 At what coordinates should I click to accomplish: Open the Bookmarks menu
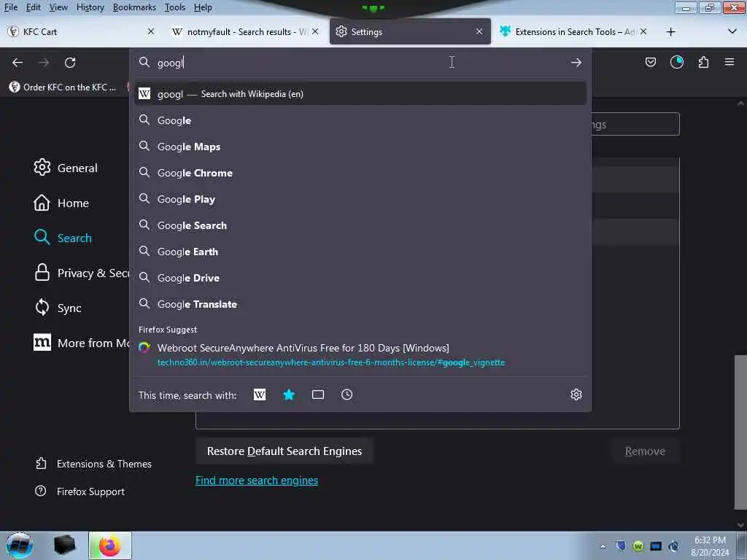click(134, 7)
